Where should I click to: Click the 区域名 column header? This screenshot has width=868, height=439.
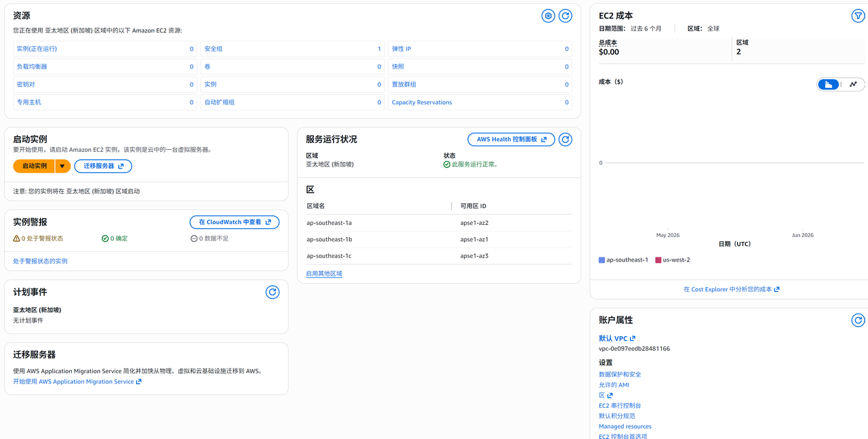(x=316, y=206)
